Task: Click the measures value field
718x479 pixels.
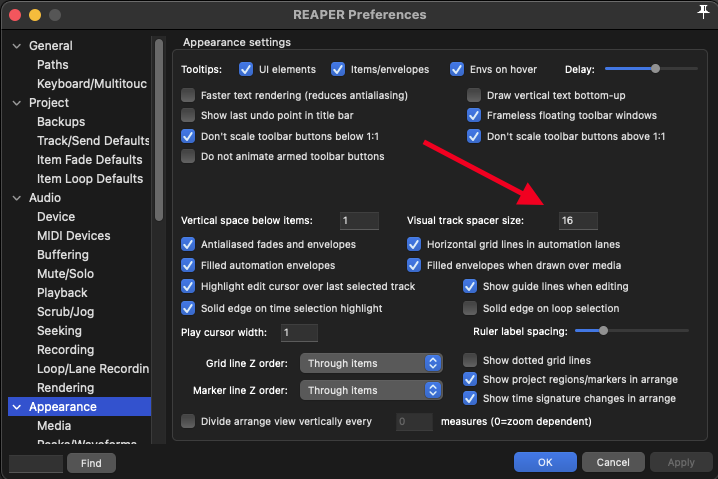Action: (414, 422)
